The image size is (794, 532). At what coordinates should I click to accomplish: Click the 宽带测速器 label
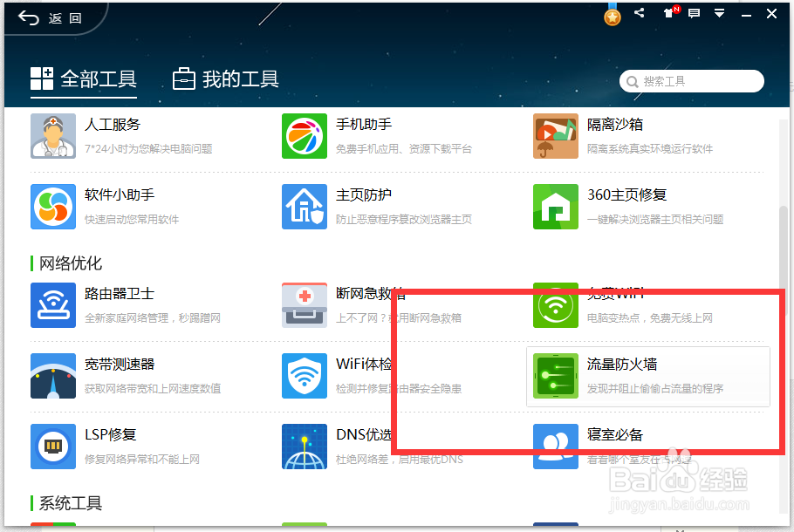point(120,365)
